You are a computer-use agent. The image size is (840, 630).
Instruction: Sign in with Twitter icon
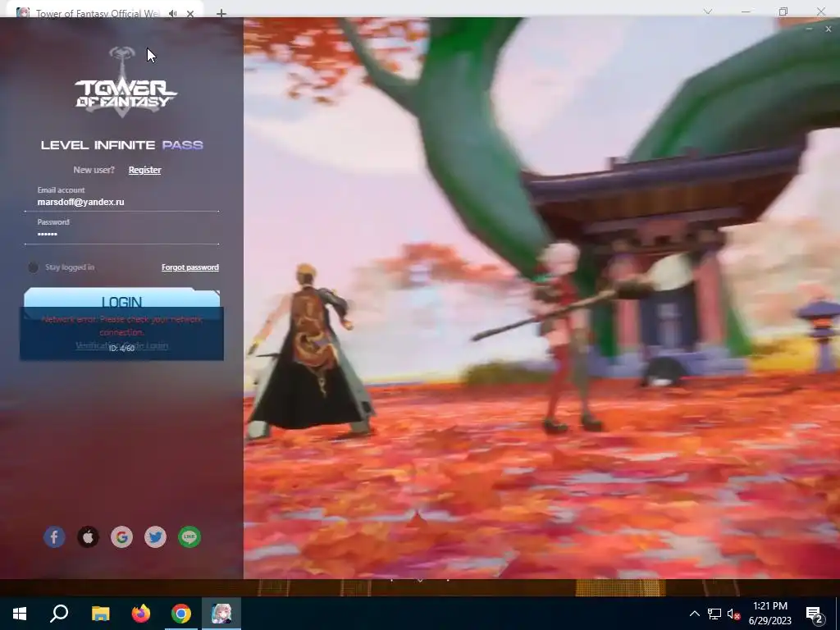pyautogui.click(x=155, y=536)
